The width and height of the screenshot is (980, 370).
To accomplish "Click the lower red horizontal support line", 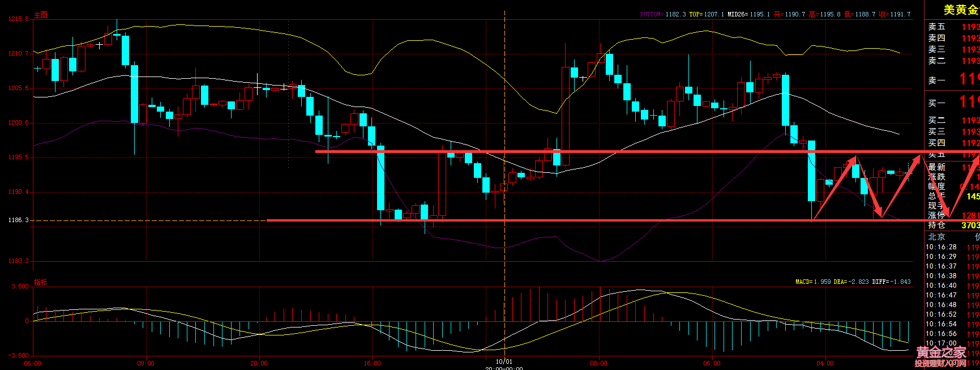I will [566, 220].
